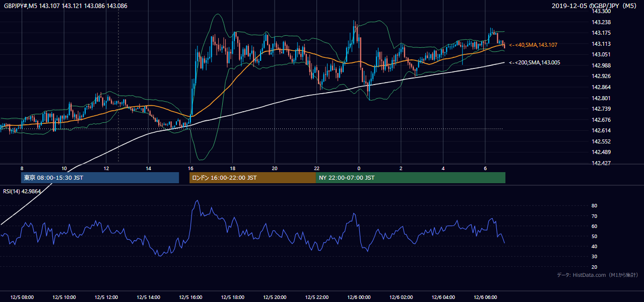
Task: Click the 12/6 00:00 bottom time label
Action: pos(359,297)
